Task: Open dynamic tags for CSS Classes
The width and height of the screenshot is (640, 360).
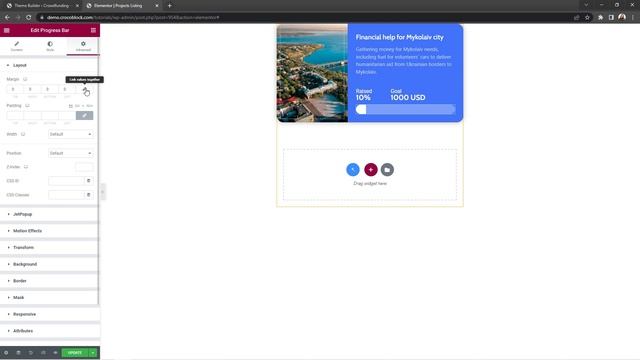Action: click(89, 195)
